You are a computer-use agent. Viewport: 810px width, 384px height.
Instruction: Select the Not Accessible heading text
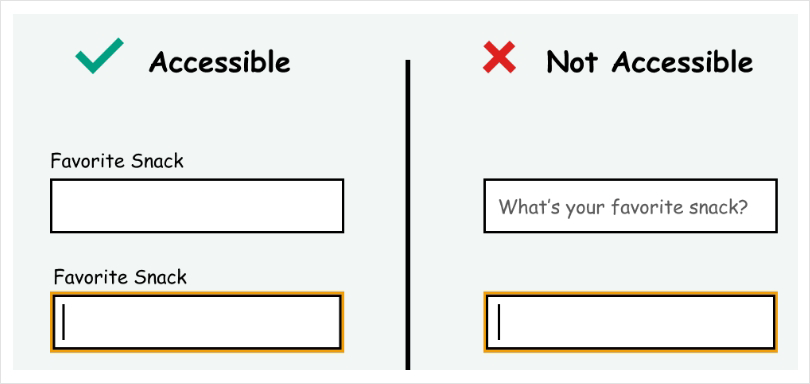coord(649,63)
